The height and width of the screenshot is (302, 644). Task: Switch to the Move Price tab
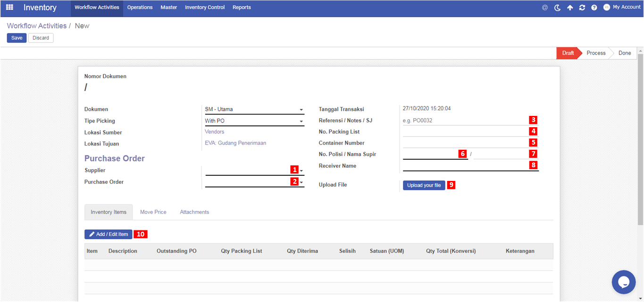153,212
